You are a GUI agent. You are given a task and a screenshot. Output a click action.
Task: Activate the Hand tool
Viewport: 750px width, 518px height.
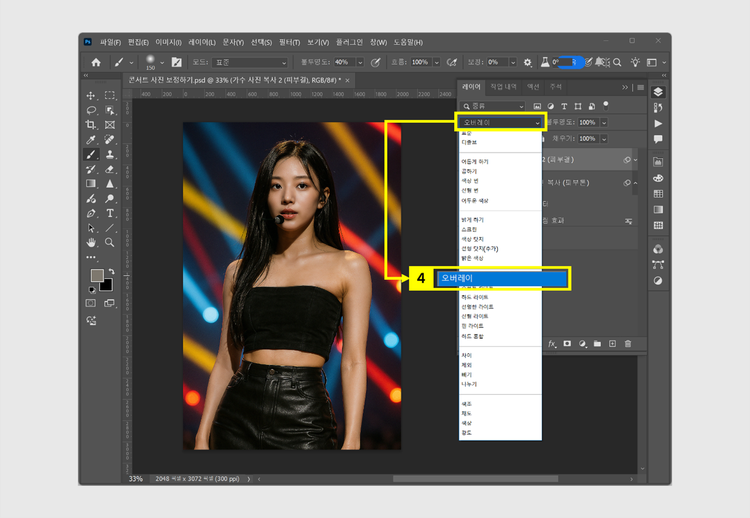click(x=91, y=242)
